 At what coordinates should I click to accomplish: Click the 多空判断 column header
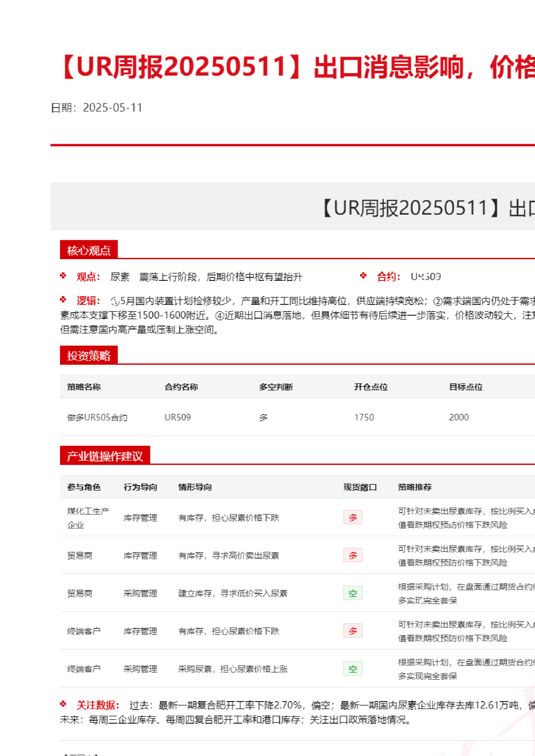point(276,387)
